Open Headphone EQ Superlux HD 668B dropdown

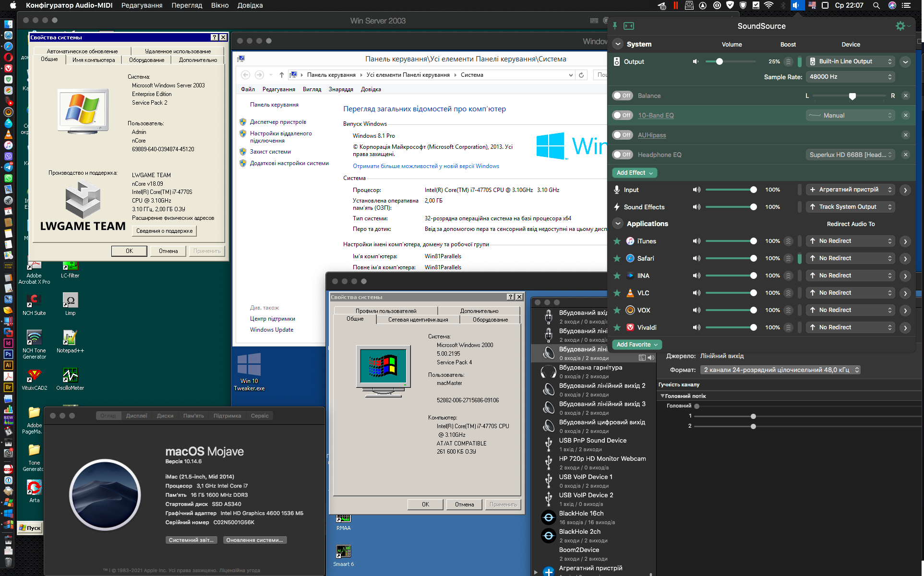(x=850, y=155)
